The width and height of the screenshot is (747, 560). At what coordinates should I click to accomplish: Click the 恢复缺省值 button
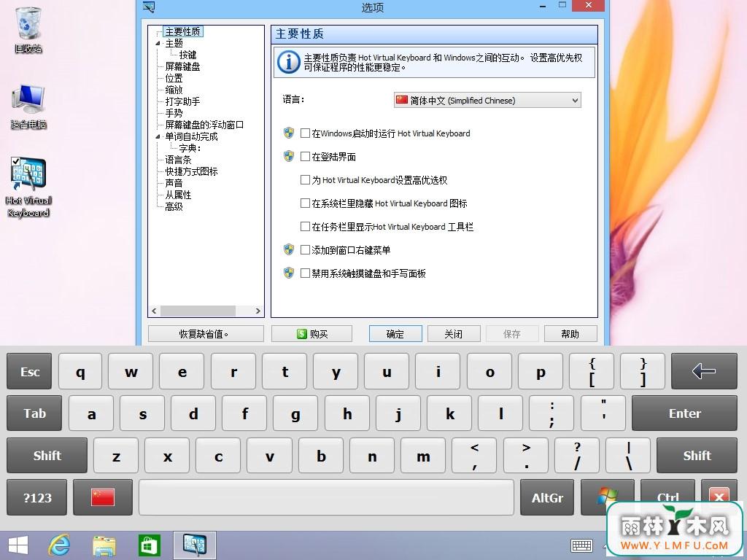coord(206,334)
